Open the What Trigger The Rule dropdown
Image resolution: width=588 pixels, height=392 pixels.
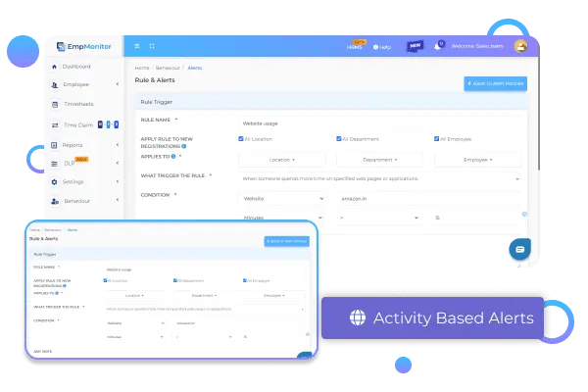pyautogui.click(x=379, y=179)
